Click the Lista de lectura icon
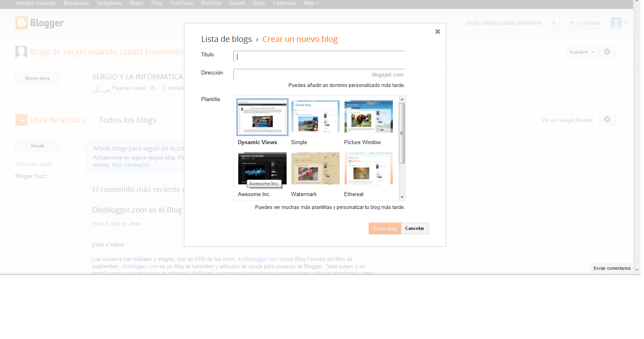 pos(21,120)
